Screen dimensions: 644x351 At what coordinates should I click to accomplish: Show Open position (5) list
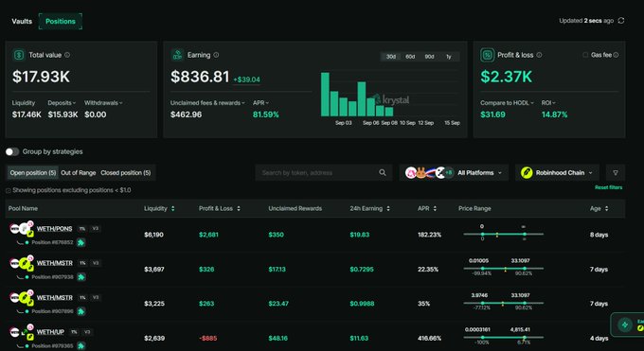pyautogui.click(x=33, y=173)
